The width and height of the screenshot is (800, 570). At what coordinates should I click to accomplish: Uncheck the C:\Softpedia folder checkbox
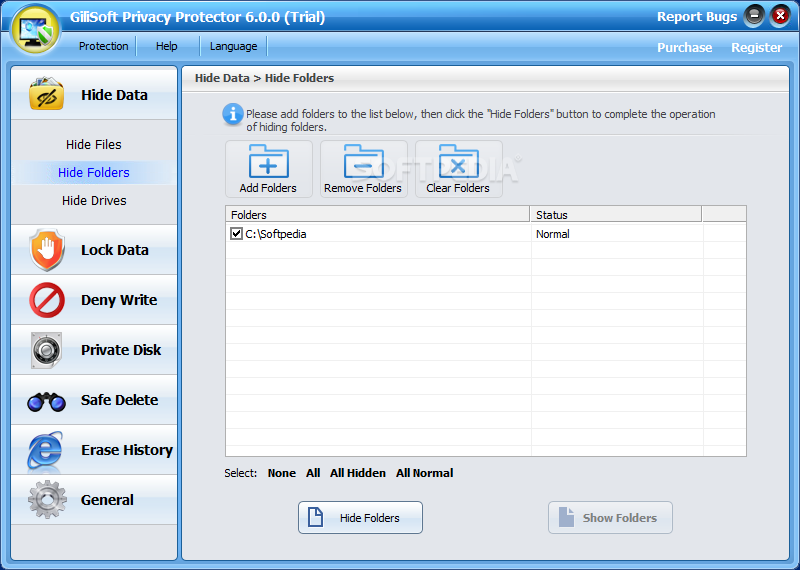point(236,234)
